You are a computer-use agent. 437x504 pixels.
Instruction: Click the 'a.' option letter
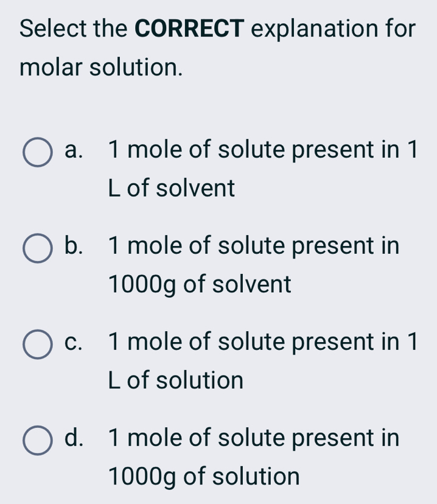coord(74,150)
